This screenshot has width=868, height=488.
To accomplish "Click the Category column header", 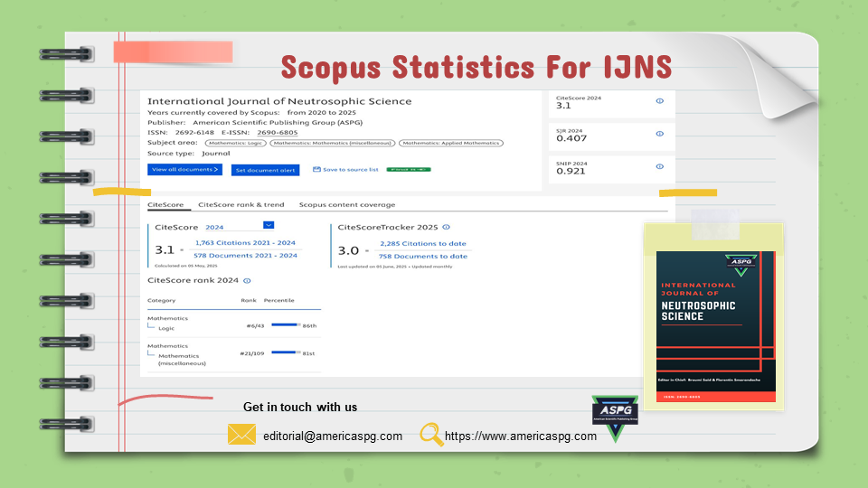I will 161,300.
